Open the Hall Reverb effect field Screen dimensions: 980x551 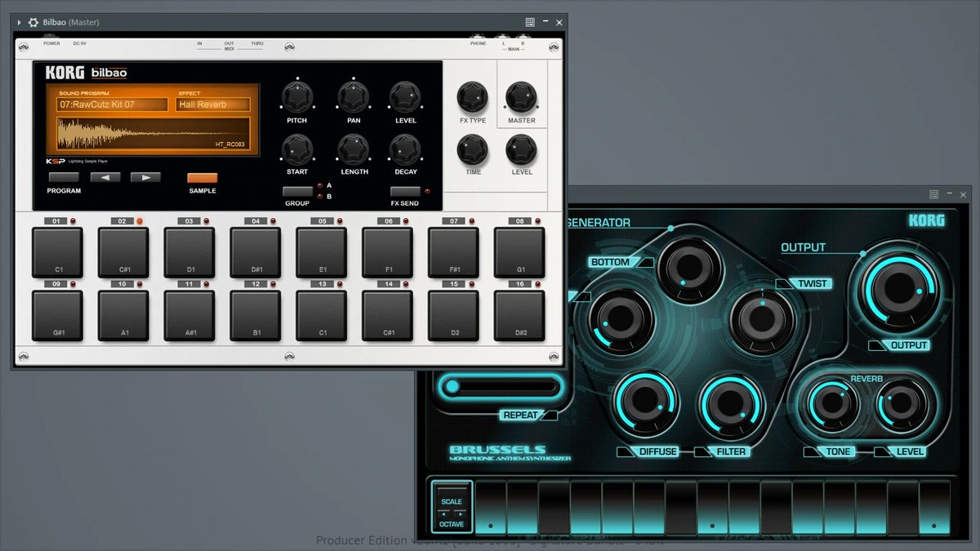tap(214, 104)
